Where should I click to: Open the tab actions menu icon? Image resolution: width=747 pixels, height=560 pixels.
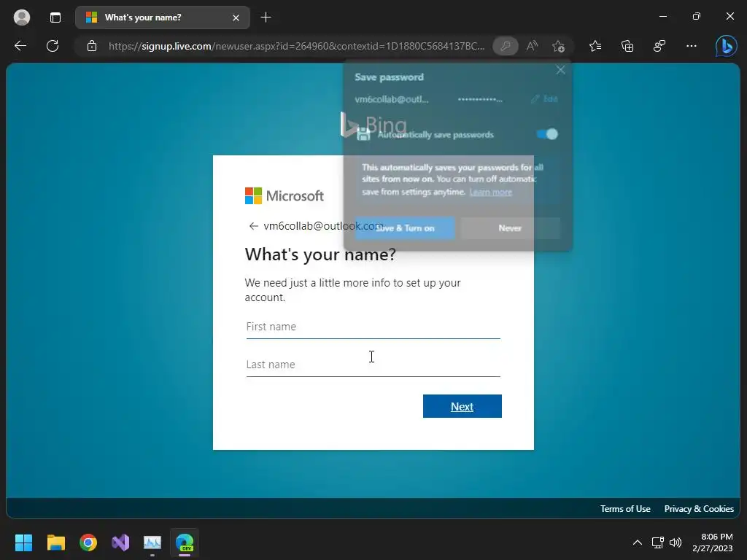coord(55,17)
